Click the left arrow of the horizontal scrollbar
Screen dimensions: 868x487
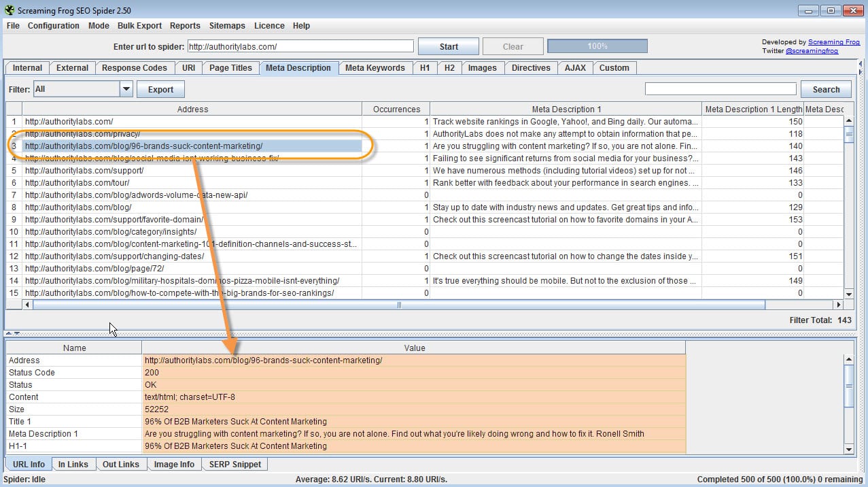click(27, 305)
